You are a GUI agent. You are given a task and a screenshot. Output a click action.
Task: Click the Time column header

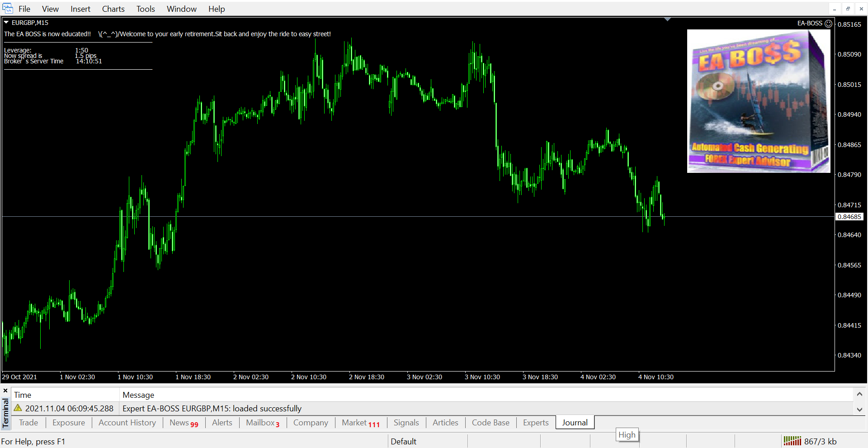(x=23, y=395)
